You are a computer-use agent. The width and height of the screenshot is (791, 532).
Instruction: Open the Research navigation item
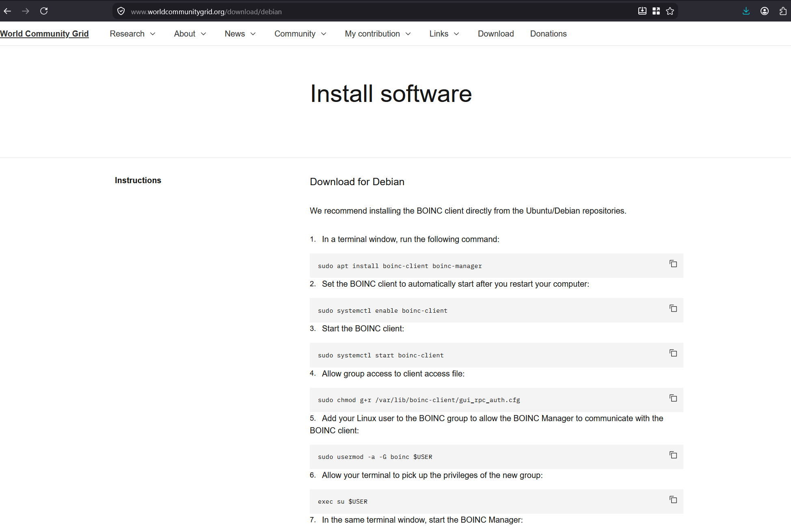pyautogui.click(x=127, y=34)
